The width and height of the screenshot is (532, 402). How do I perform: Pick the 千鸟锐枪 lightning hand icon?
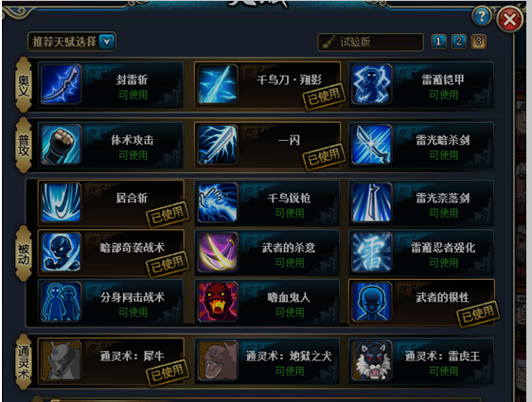(x=218, y=202)
